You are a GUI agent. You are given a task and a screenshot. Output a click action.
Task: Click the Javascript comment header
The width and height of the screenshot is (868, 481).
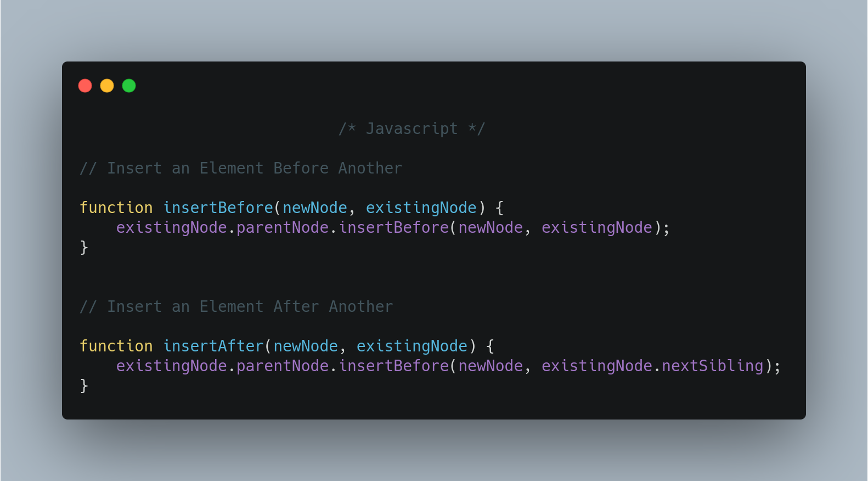pyautogui.click(x=412, y=128)
